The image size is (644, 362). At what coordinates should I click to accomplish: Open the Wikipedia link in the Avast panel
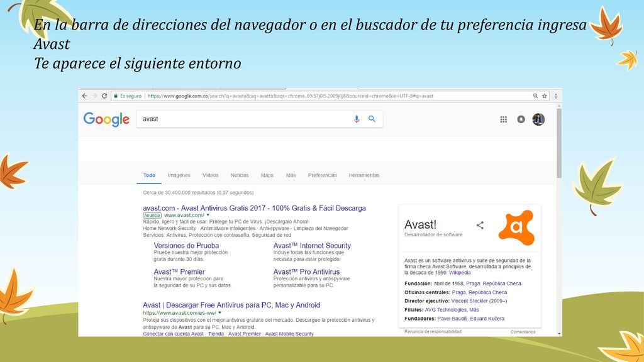coord(460,273)
